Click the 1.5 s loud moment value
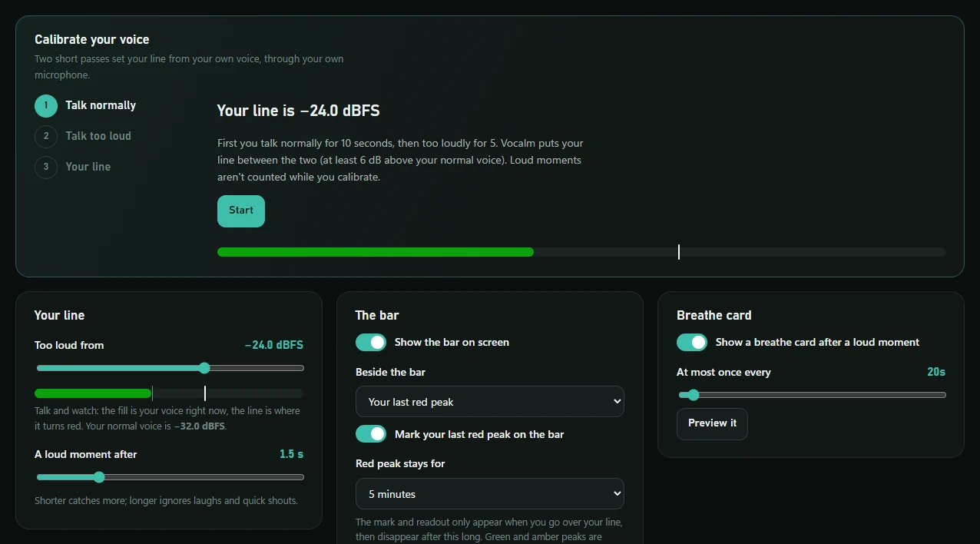The width and height of the screenshot is (980, 544). click(x=291, y=454)
